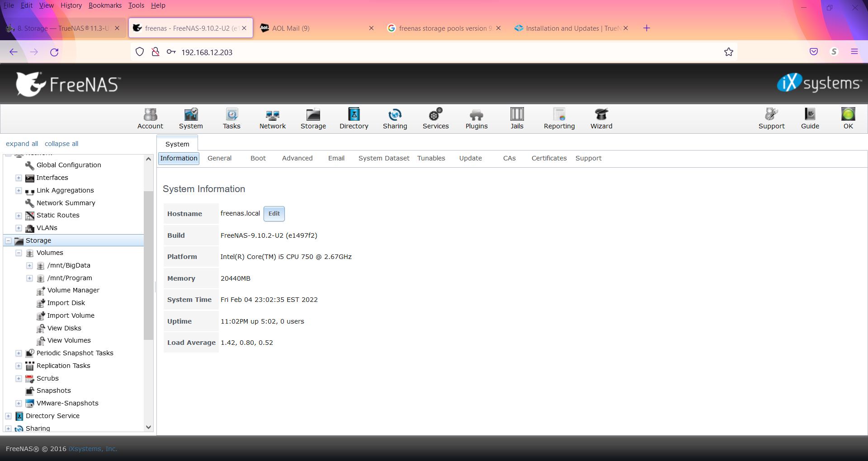Open Import Disk in the tree

66,303
